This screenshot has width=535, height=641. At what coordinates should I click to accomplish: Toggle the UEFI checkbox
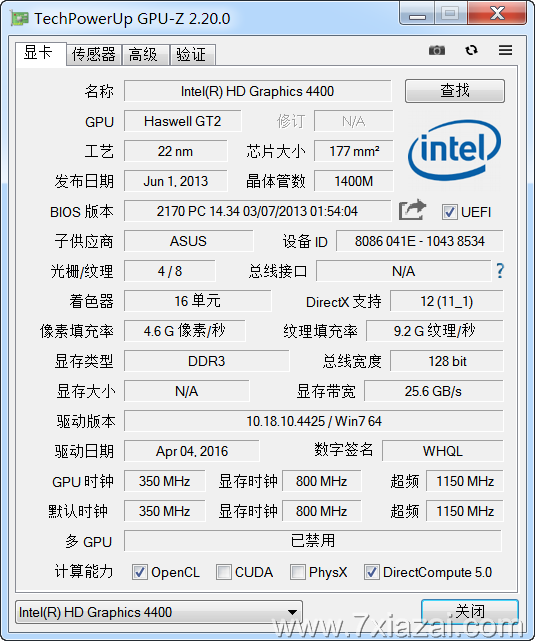[450, 212]
